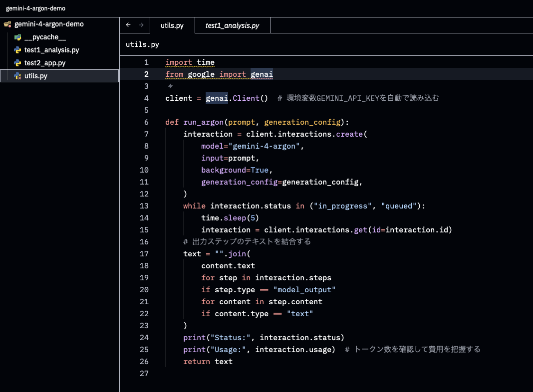Screen dimensions: 533x392
Task: Click the create call on line 7
Action: point(349,134)
